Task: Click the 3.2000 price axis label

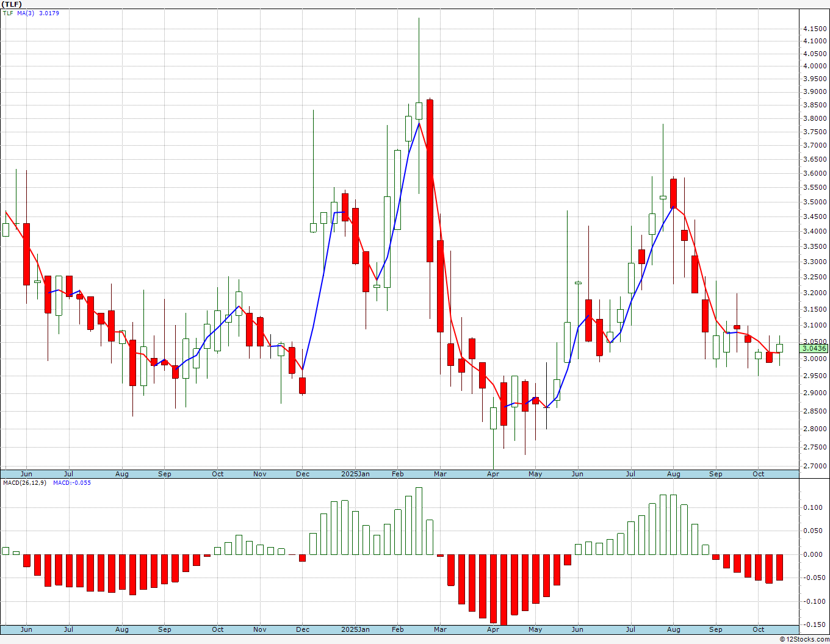Action: [815, 293]
